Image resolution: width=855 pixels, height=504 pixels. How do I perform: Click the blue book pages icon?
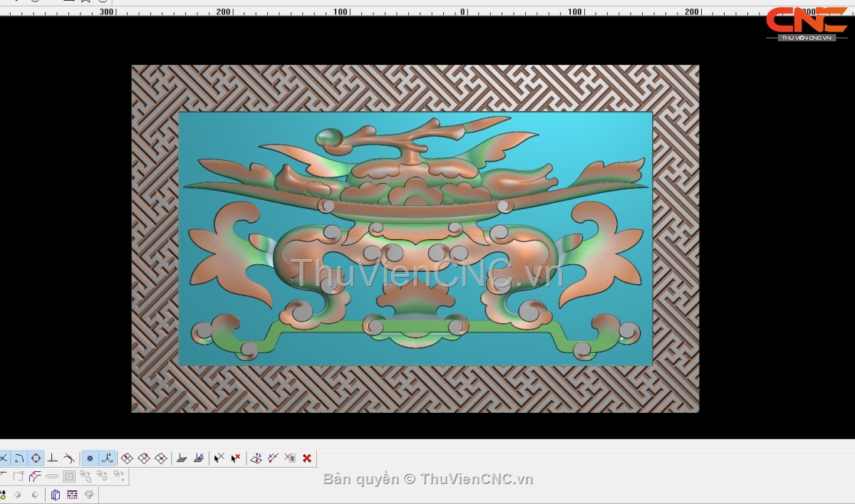[x=55, y=495]
